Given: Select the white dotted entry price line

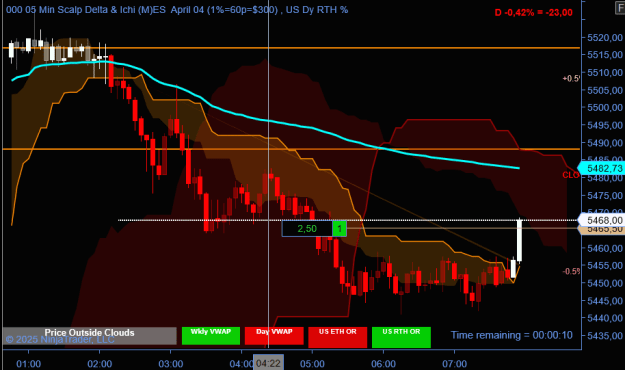Looking at the screenshot, I should (x=347, y=220).
